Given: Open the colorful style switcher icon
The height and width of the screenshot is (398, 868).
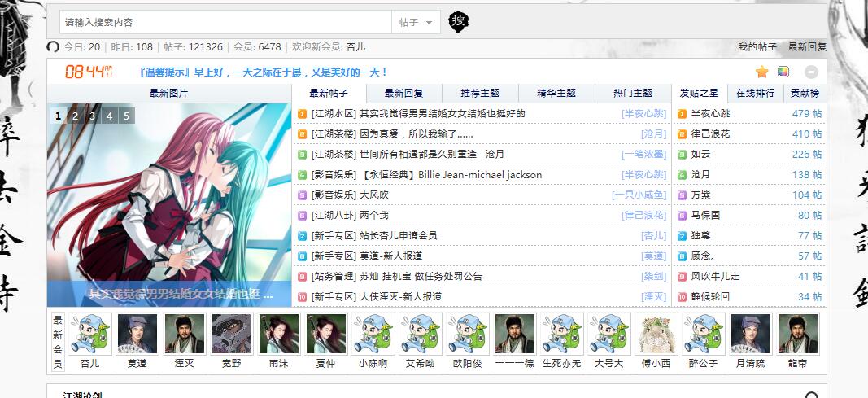Looking at the screenshot, I should [783, 72].
